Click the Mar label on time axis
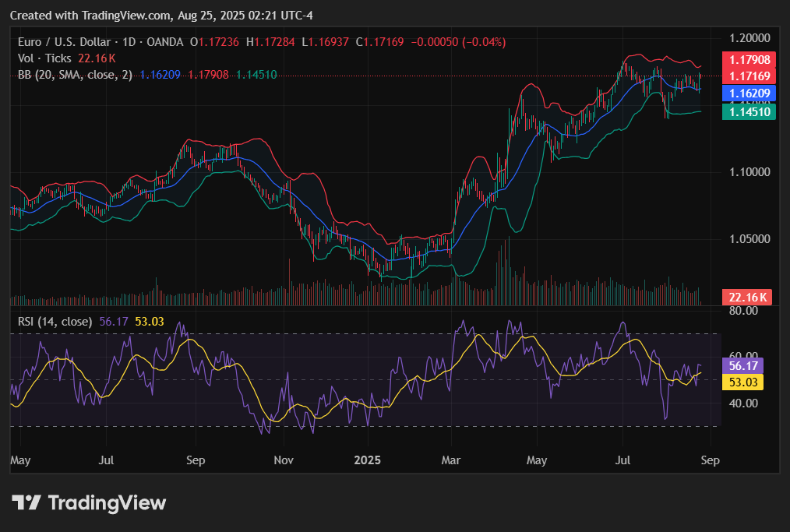790x532 pixels. point(451,460)
